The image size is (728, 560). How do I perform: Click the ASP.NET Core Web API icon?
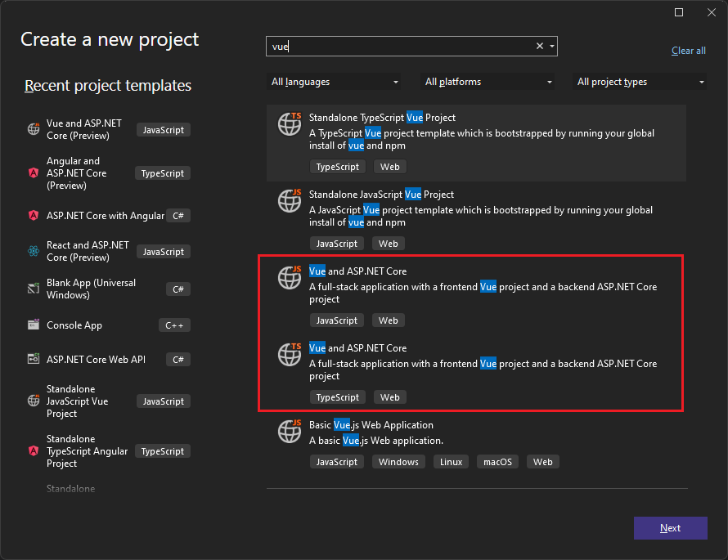[x=33, y=359]
